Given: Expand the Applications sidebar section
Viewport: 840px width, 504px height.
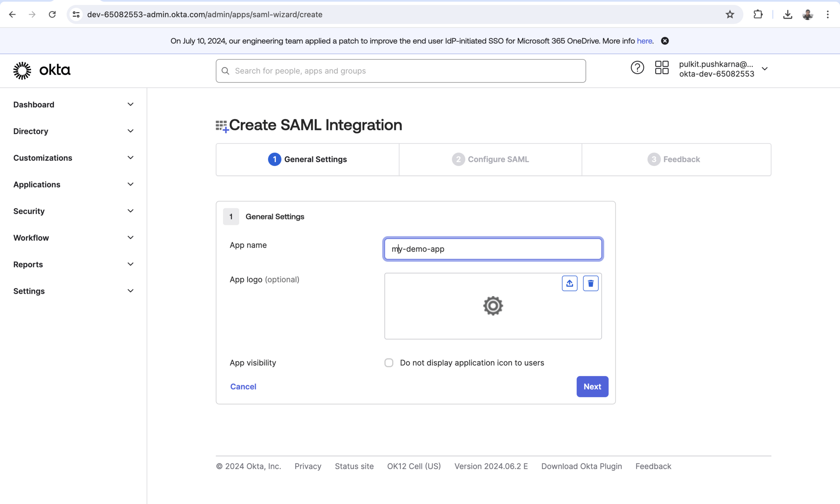Looking at the screenshot, I should tap(73, 184).
